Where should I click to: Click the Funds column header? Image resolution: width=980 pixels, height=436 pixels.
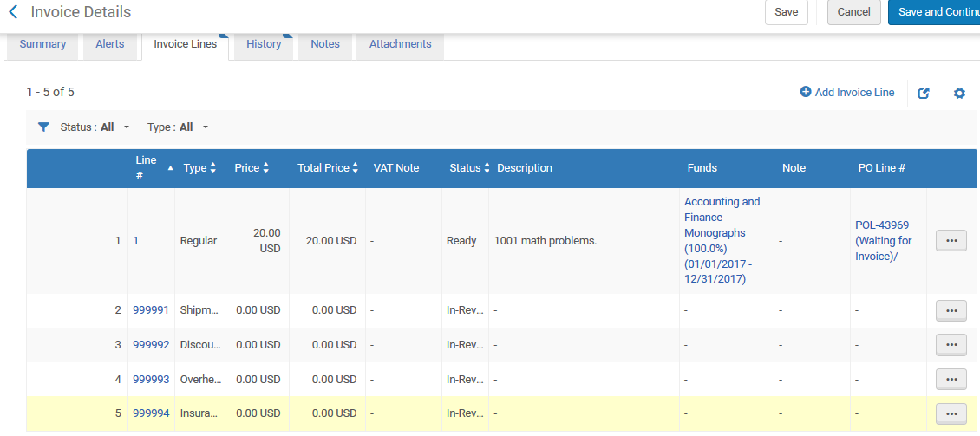[702, 168]
